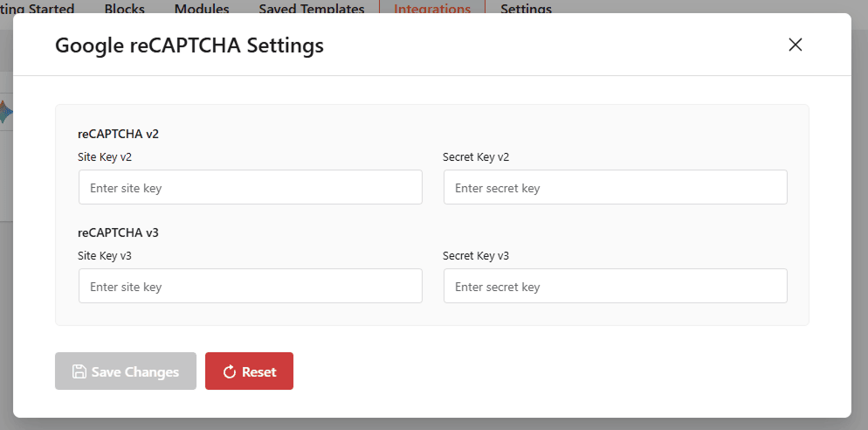
Task: Go to the Saved Templates tab
Action: 312,9
